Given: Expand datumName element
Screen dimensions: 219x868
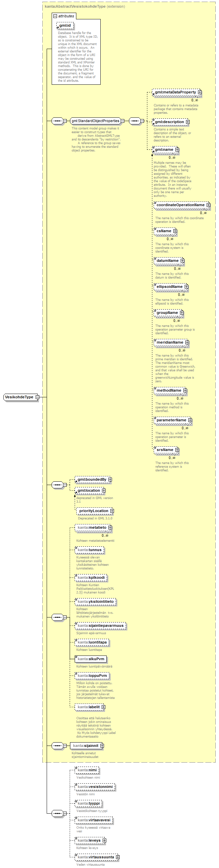Looking at the screenshot, I should pyautogui.click(x=182, y=261).
